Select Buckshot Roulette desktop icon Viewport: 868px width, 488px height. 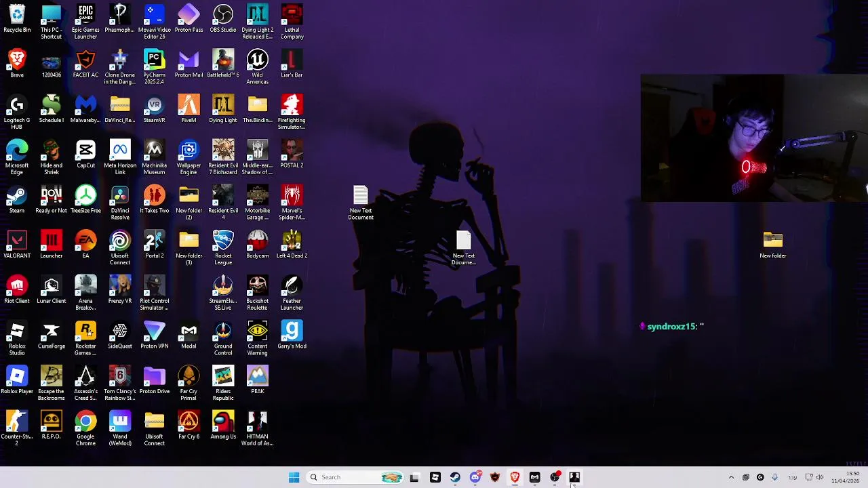(x=258, y=293)
